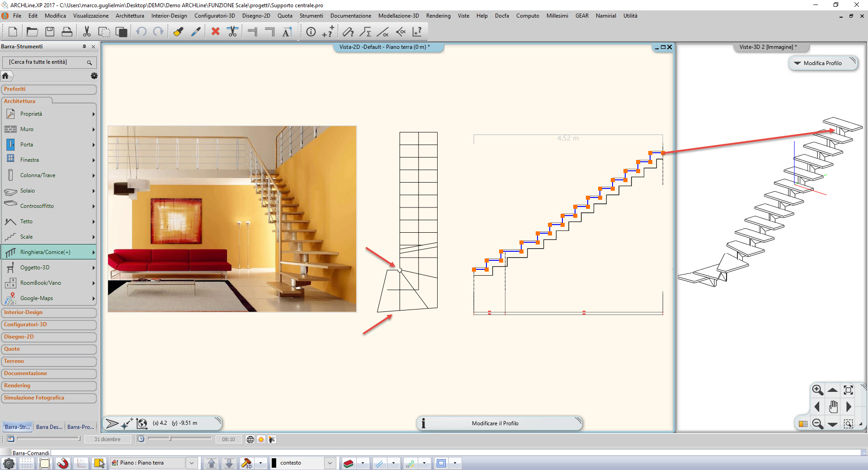Select the Tetto roof tool

[26, 221]
